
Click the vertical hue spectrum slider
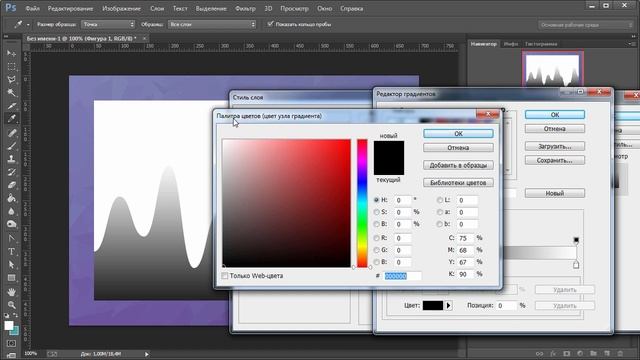362,203
